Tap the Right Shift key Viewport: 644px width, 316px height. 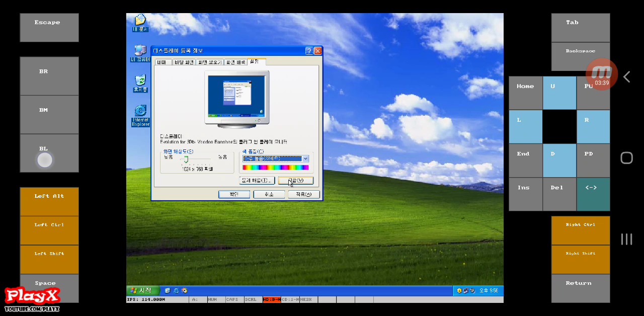(x=581, y=259)
